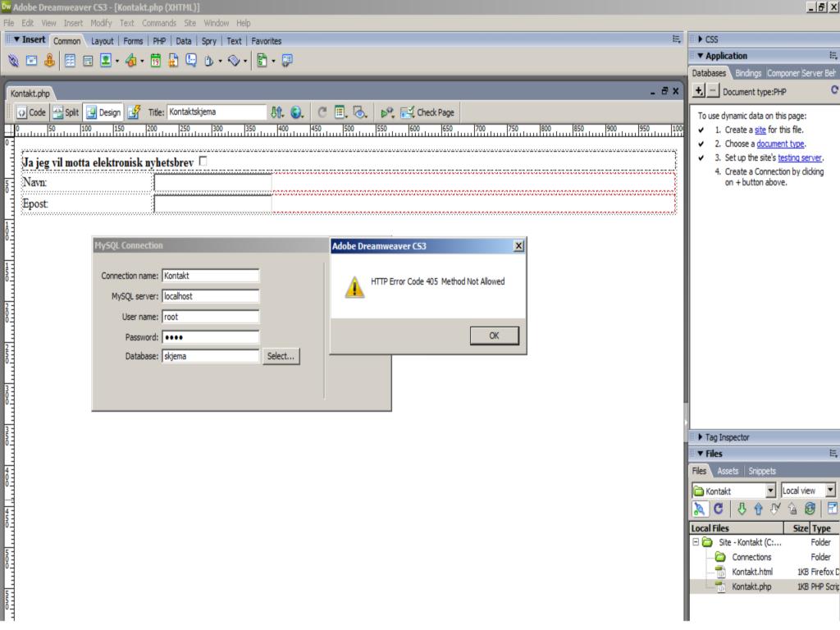Switch to Code view

(x=32, y=112)
